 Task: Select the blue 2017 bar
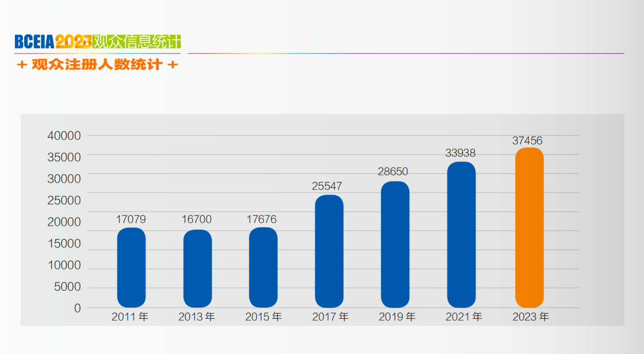point(329,251)
